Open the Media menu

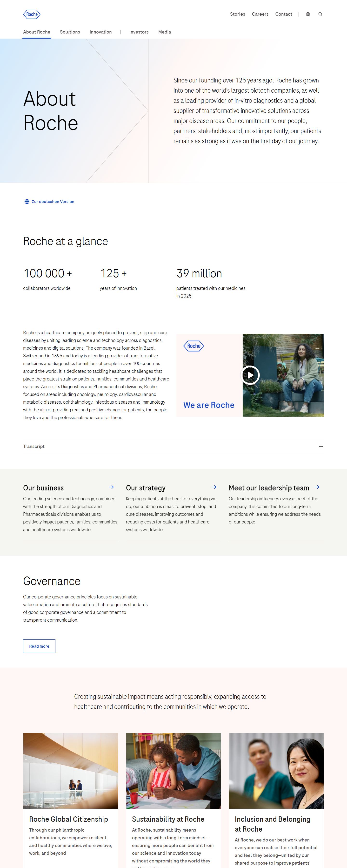pos(164,32)
